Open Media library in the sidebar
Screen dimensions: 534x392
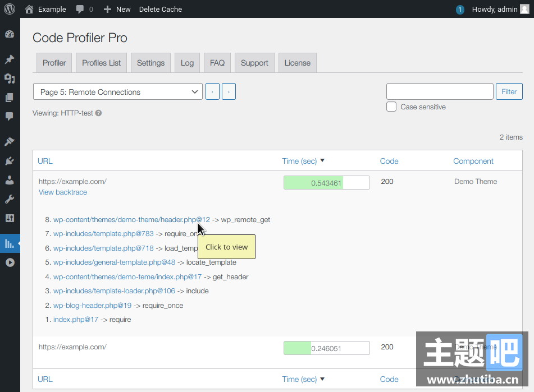[10, 79]
